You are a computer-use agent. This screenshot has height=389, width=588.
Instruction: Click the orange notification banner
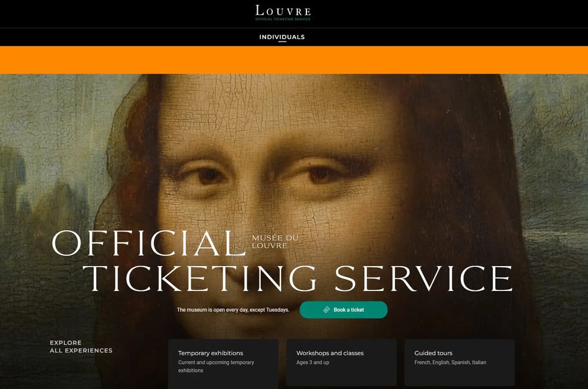(x=294, y=60)
